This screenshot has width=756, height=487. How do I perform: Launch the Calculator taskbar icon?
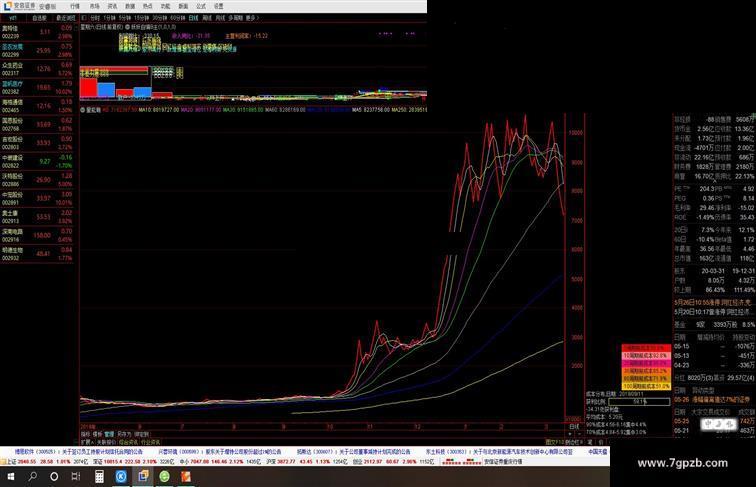pyautogui.click(x=99, y=476)
